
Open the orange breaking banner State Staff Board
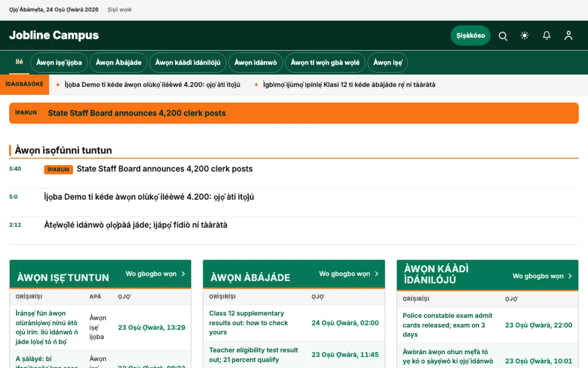(294, 113)
